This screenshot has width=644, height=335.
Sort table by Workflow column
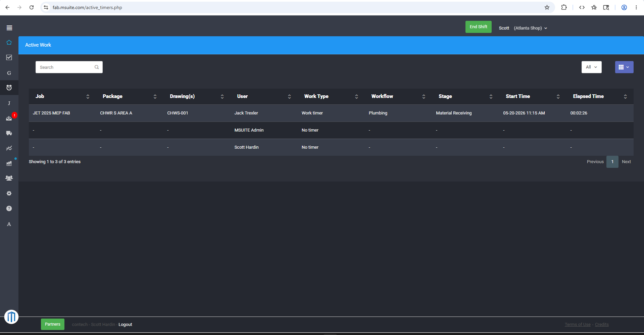coord(398,96)
